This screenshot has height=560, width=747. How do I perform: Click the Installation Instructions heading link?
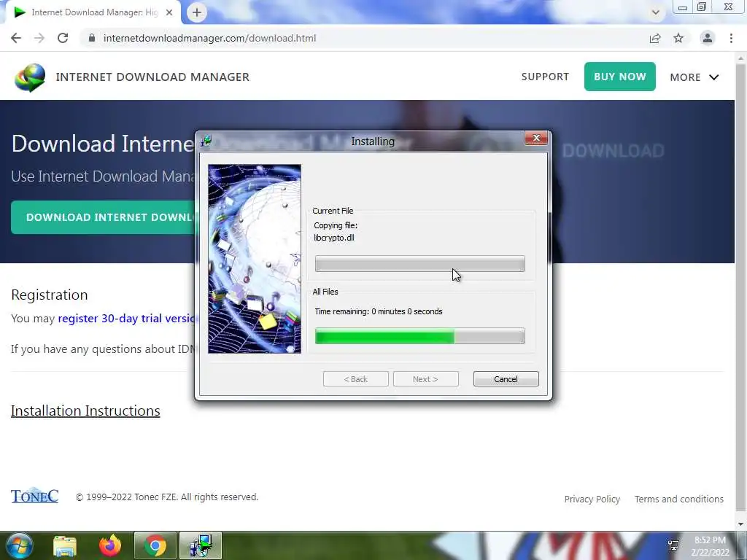(85, 411)
